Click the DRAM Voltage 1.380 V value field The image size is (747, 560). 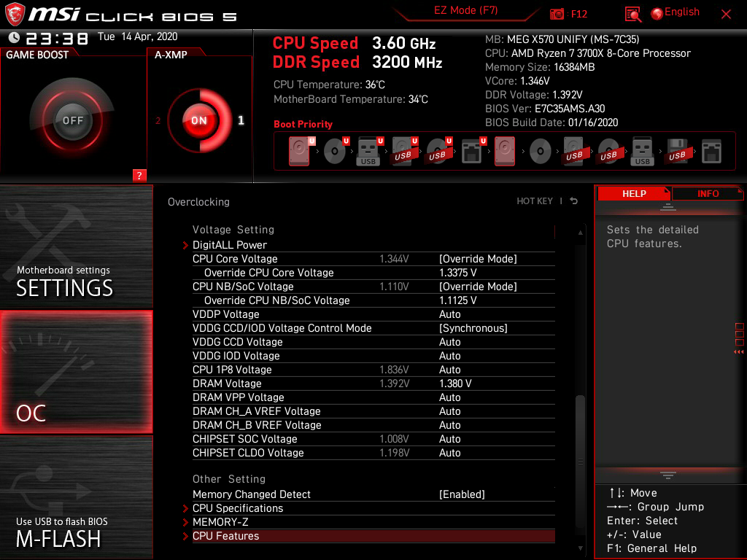pos(455,384)
